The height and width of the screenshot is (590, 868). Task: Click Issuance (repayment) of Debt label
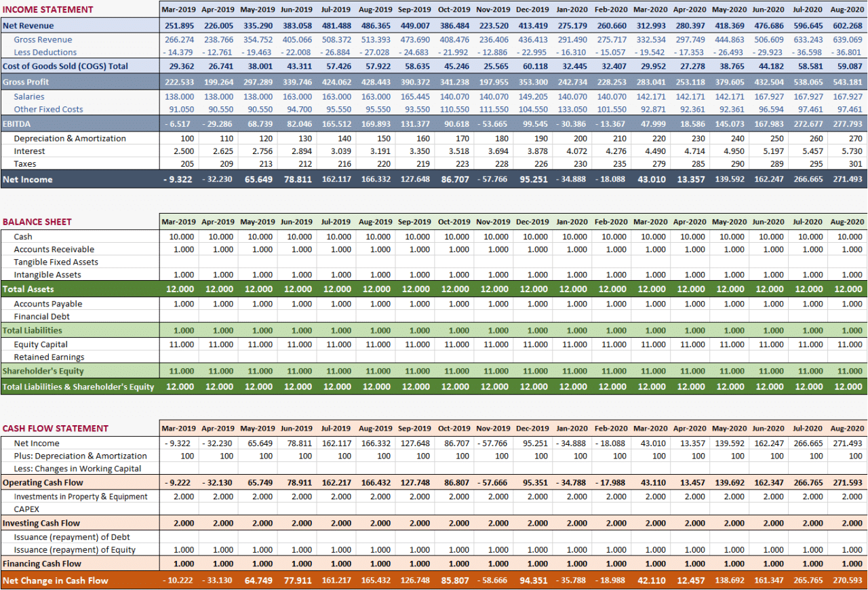pos(72,537)
